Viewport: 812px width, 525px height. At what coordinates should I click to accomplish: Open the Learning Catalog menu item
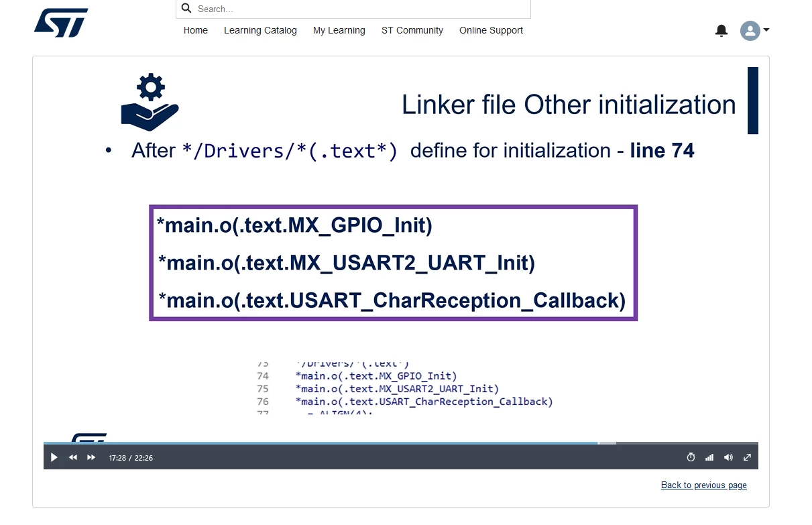(x=260, y=30)
